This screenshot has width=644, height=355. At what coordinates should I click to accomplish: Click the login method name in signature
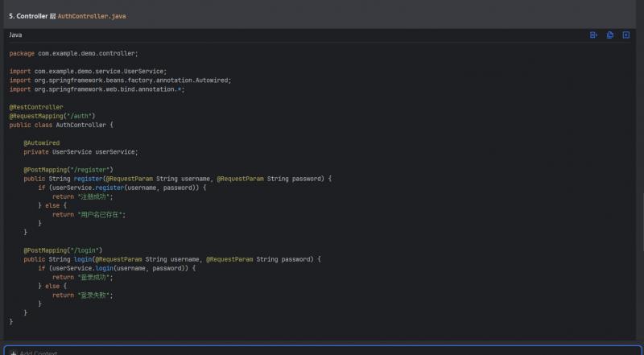click(84, 259)
